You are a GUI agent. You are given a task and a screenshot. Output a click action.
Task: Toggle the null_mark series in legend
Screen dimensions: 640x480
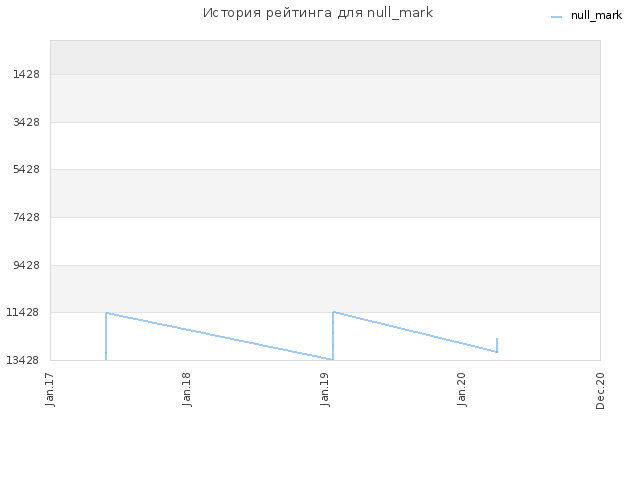pyautogui.click(x=596, y=16)
